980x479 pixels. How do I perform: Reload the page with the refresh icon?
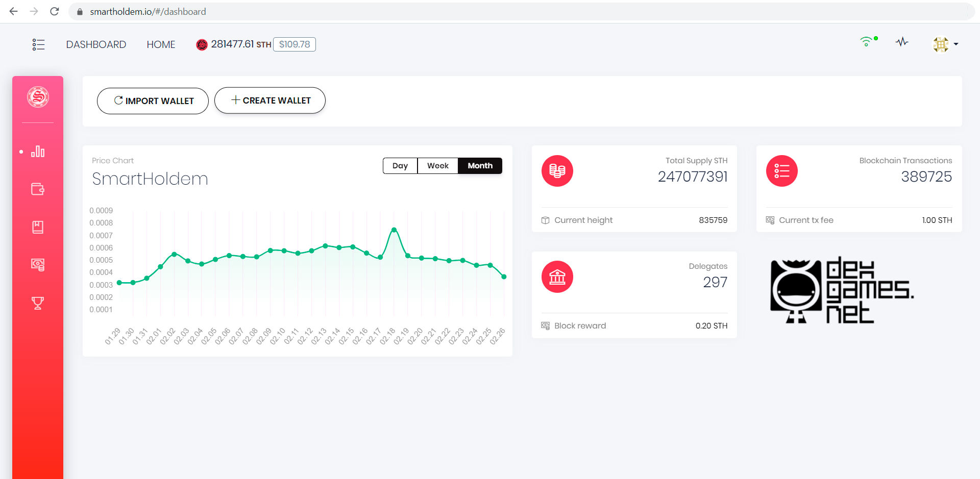coord(55,11)
